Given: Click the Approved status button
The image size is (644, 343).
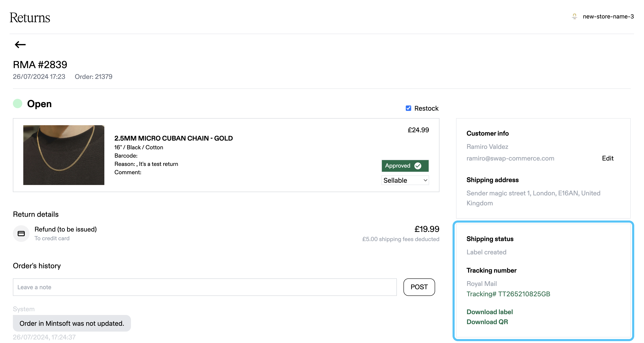Looking at the screenshot, I should click(x=405, y=165).
